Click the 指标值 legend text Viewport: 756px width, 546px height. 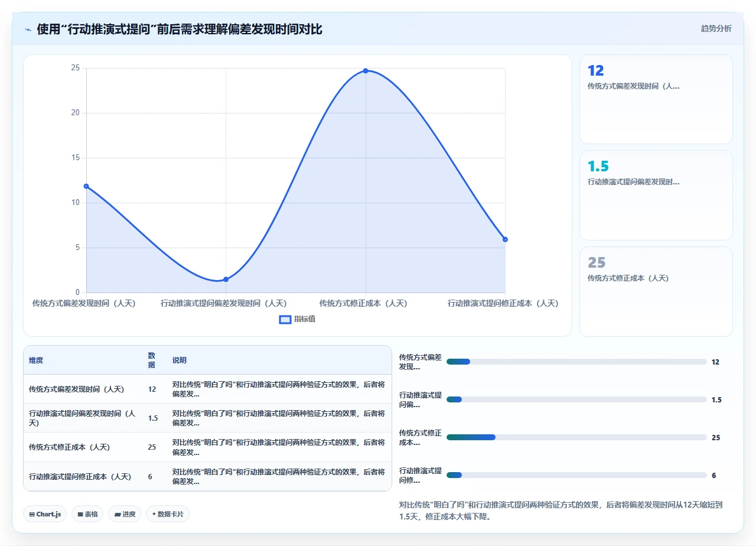tap(305, 319)
